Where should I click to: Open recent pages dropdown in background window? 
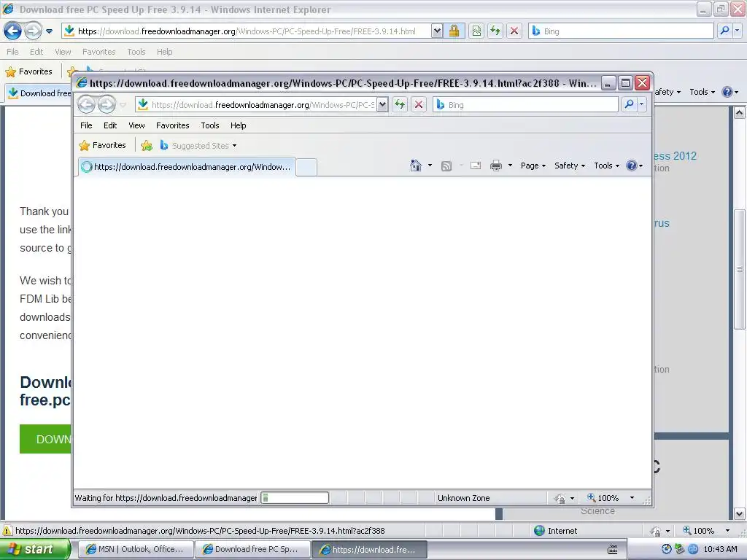pos(49,31)
